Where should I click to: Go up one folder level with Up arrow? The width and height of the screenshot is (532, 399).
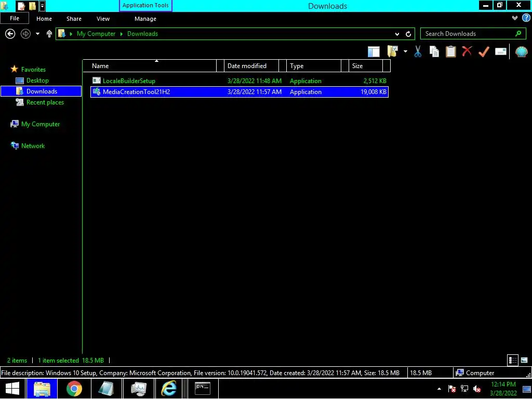pos(49,34)
